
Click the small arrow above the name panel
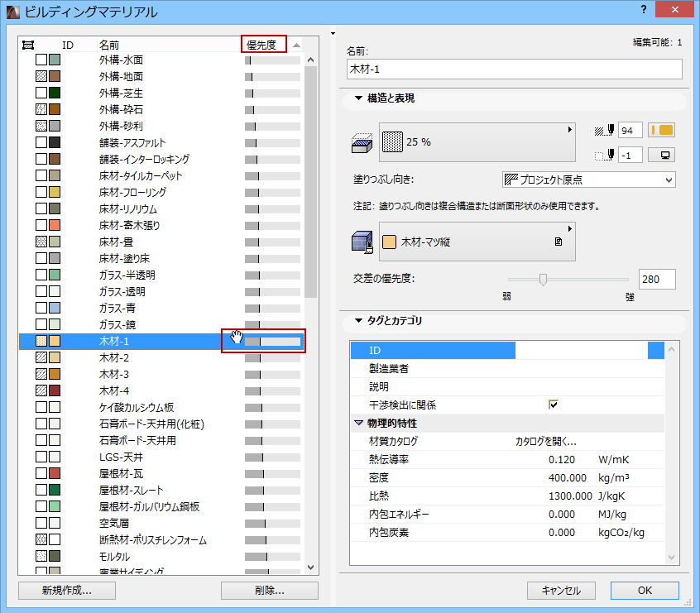(x=333, y=33)
